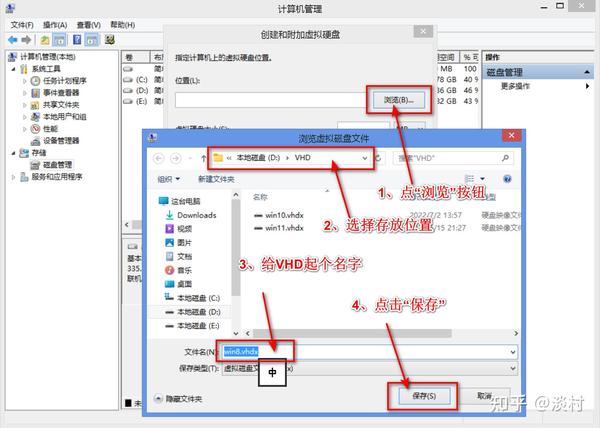This screenshot has height=428, width=600.
Task: Click the refresh icon beside address bar
Action: coord(378,158)
